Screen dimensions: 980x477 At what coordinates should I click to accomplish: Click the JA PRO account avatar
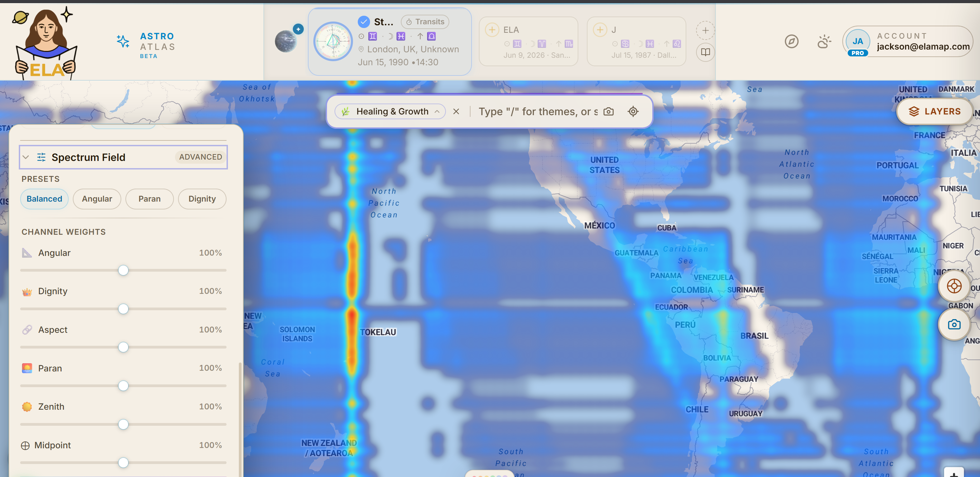tap(858, 43)
